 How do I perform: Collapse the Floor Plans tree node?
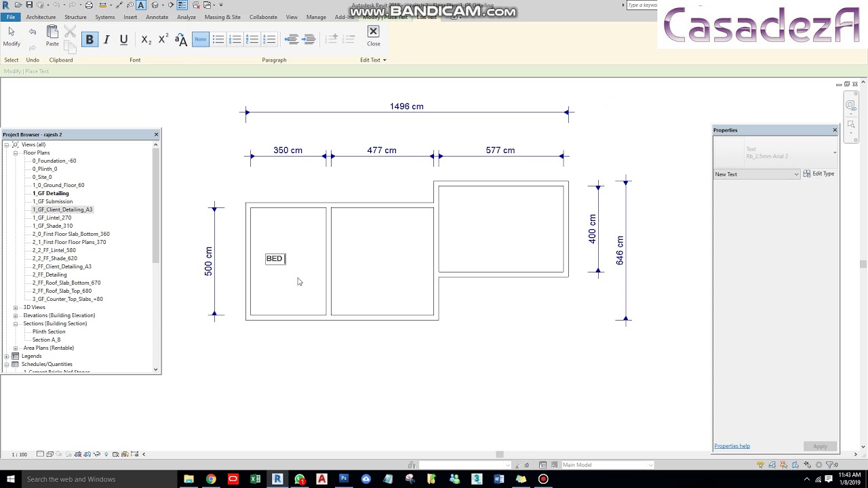coord(16,152)
